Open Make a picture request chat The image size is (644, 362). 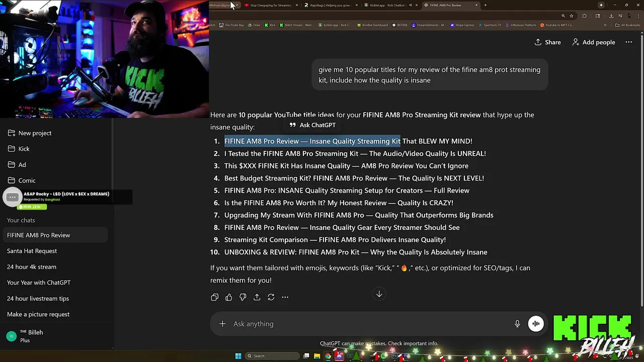pos(55,314)
